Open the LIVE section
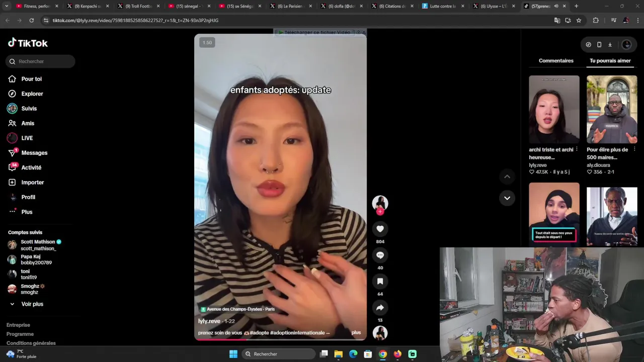Viewport: 644px width, 362px height. (x=27, y=138)
